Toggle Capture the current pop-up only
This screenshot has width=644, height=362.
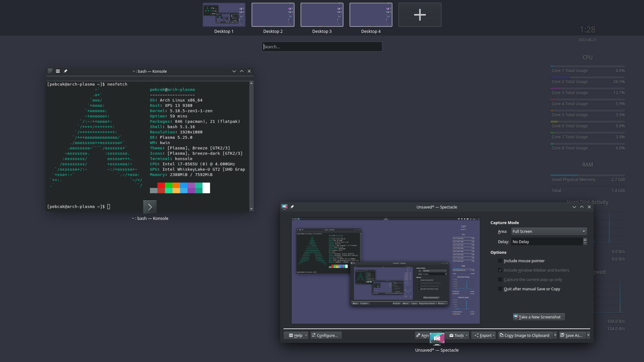[x=500, y=280]
